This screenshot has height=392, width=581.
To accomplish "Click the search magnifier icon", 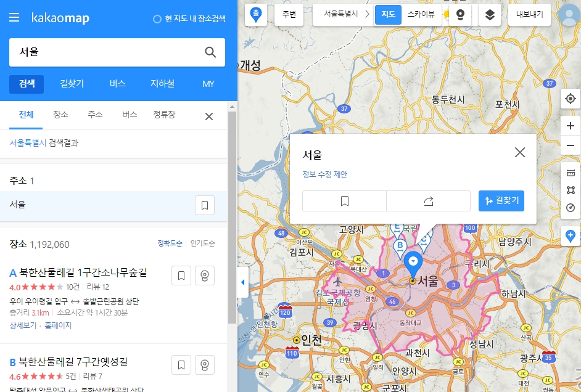I will 210,52.
